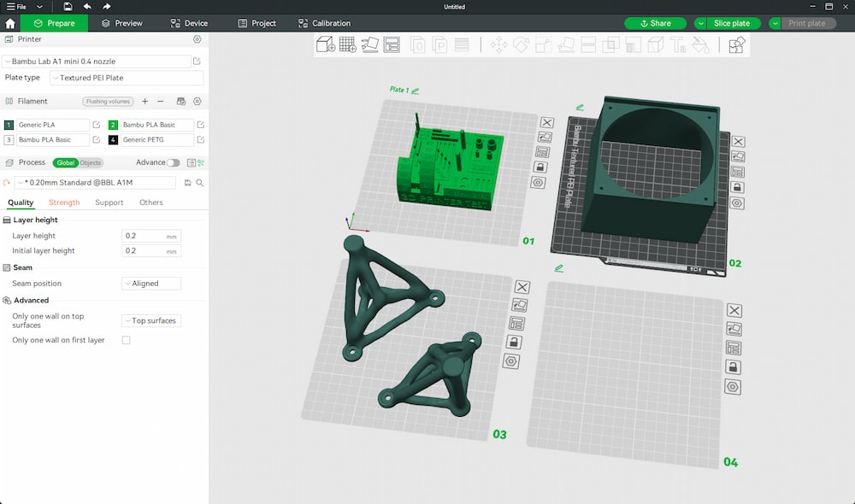Click the Undo arrow
855x504 pixels.
point(87,7)
